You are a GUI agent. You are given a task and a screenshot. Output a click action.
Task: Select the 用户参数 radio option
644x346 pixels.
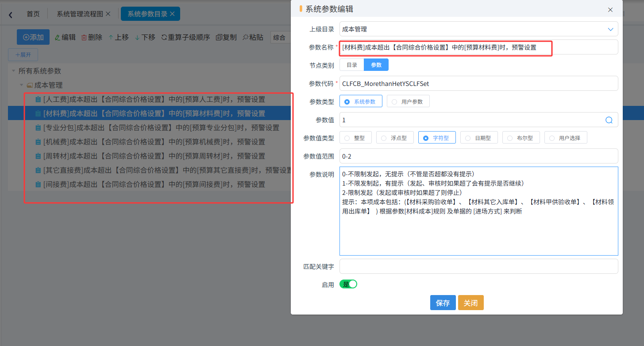tap(408, 101)
